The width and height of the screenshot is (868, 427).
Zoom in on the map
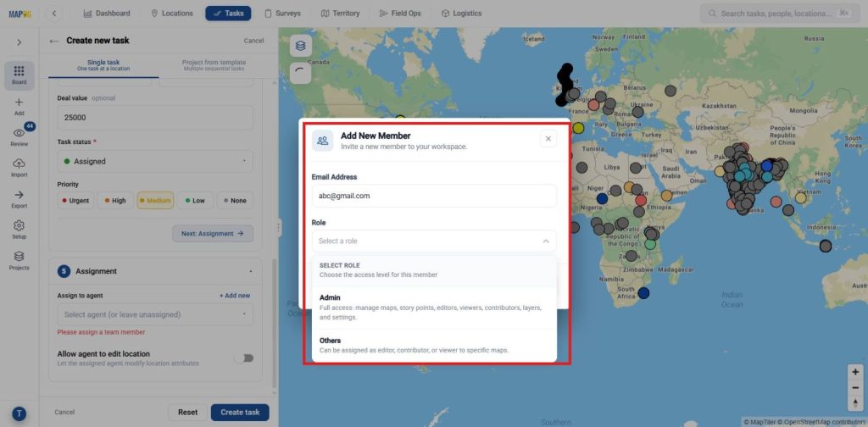point(856,372)
